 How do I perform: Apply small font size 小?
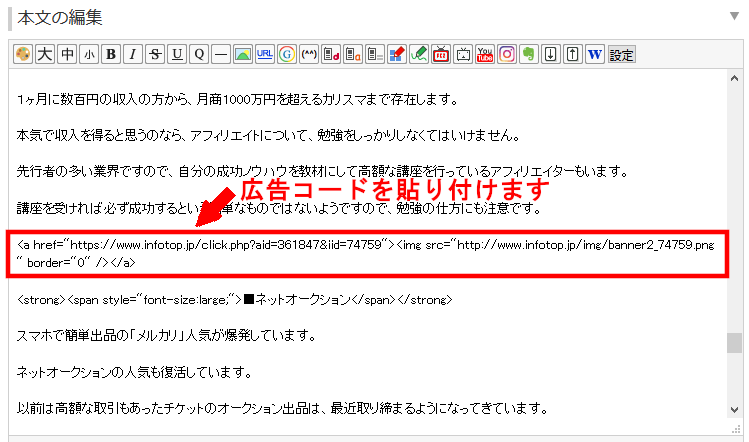pos(89,54)
